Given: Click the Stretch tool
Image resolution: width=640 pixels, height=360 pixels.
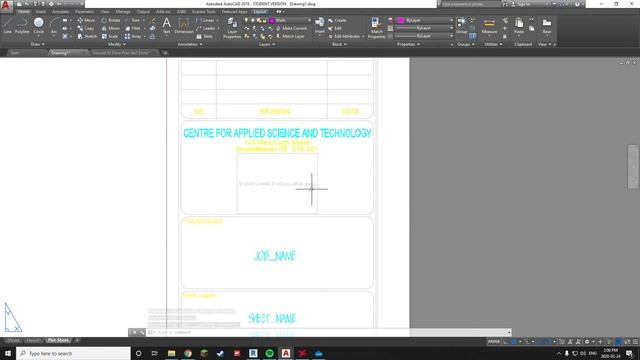Looking at the screenshot, I should pos(87,36).
